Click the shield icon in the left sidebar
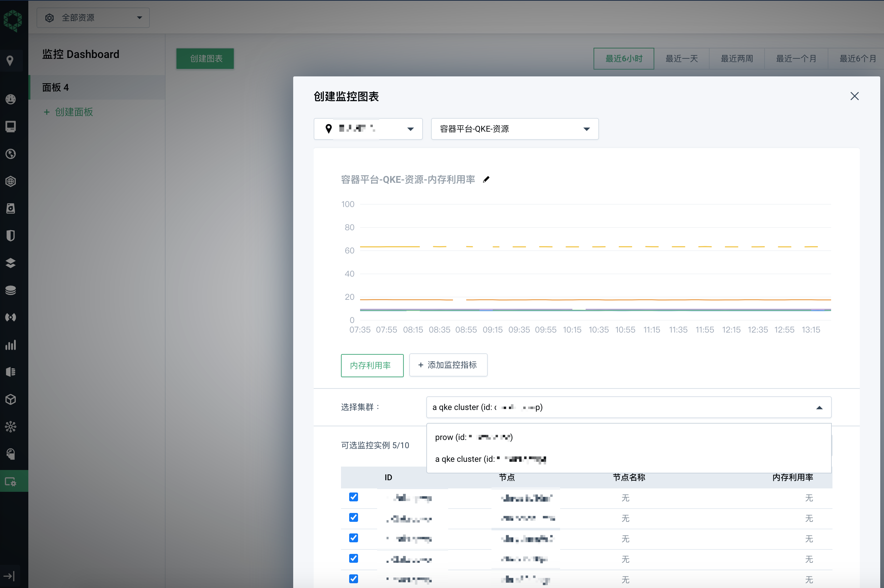Image resolution: width=884 pixels, height=588 pixels. click(11, 235)
